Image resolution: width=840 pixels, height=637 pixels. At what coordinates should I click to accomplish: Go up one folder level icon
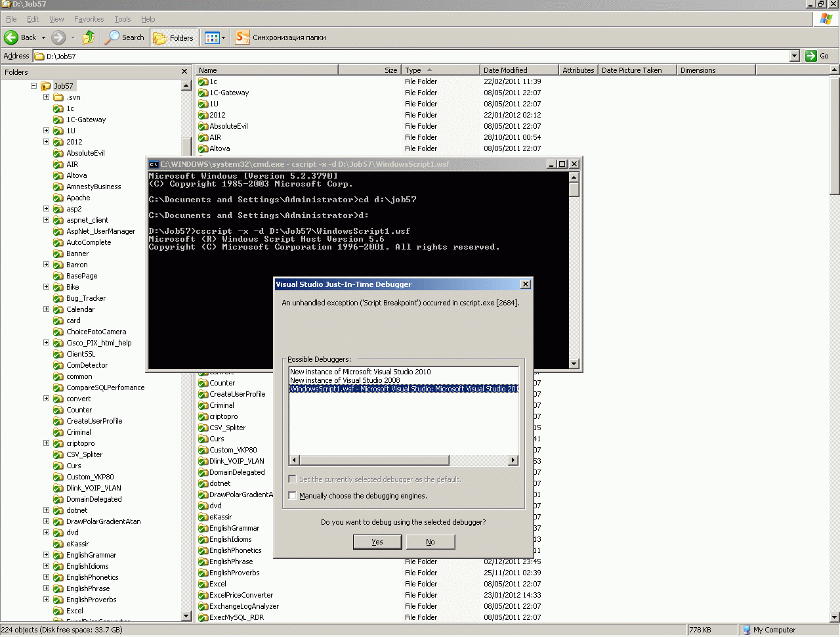click(89, 37)
